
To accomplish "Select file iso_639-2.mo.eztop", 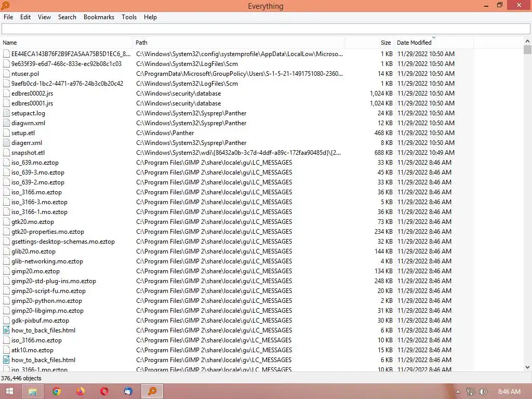I will coord(37,182).
